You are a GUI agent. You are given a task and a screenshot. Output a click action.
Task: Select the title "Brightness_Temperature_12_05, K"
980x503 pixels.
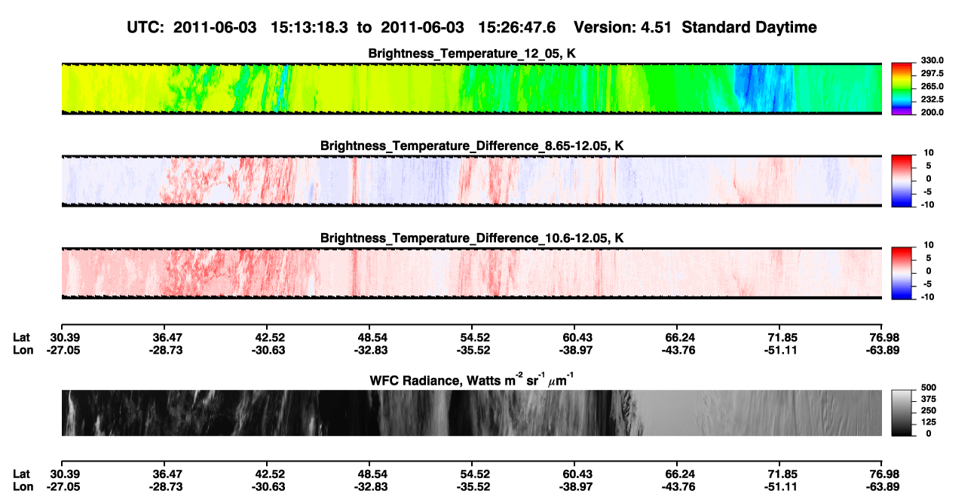click(472, 54)
